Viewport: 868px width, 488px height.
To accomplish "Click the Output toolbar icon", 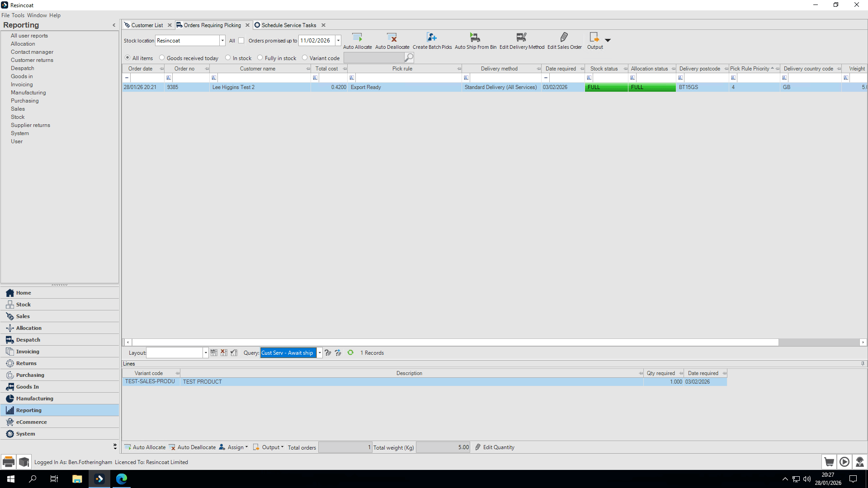I will pos(594,37).
